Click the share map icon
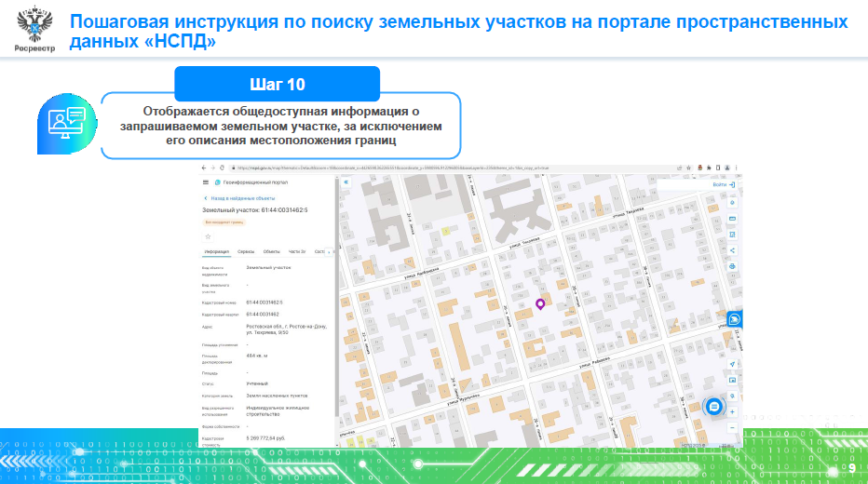 (732, 250)
